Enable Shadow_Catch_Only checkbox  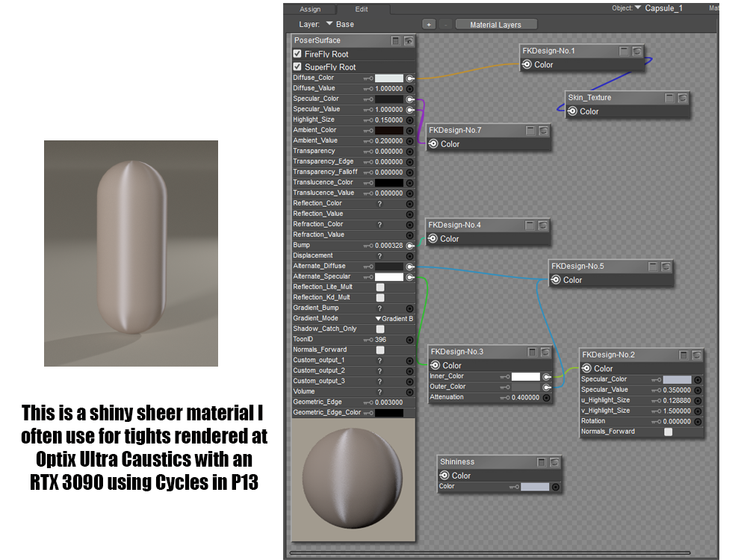click(380, 329)
